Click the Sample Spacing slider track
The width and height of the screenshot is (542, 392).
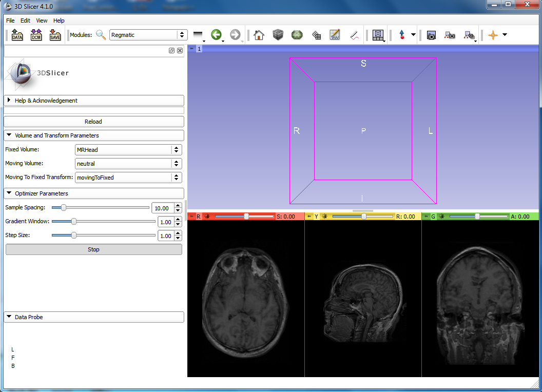pos(103,208)
